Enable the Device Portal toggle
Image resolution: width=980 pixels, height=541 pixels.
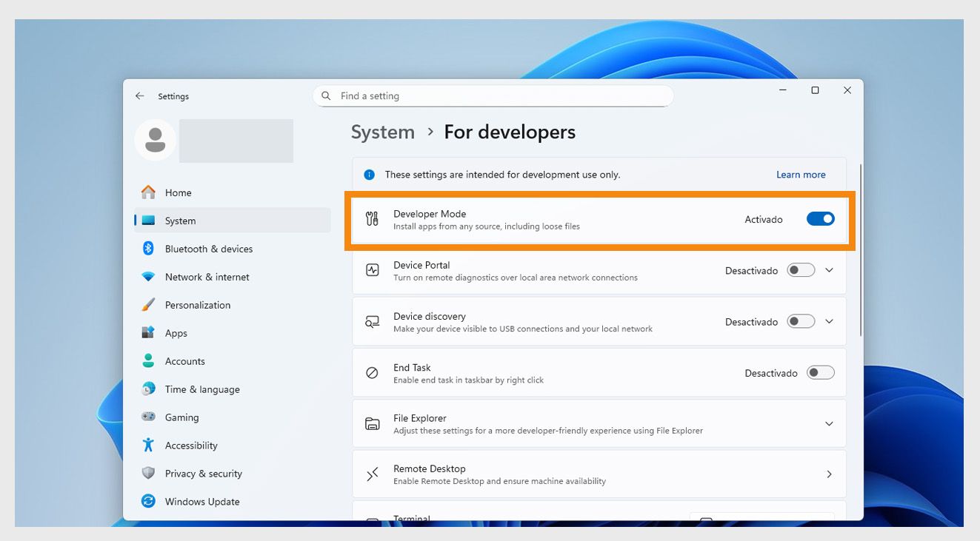coord(801,270)
